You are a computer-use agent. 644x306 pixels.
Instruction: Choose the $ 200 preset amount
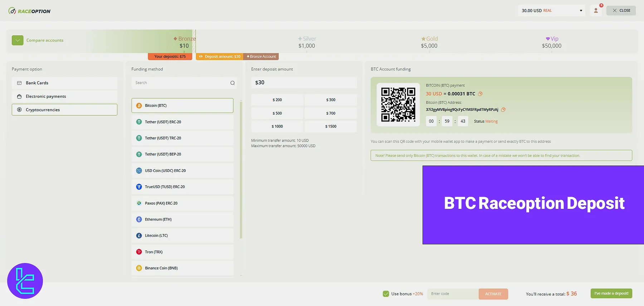tap(277, 100)
